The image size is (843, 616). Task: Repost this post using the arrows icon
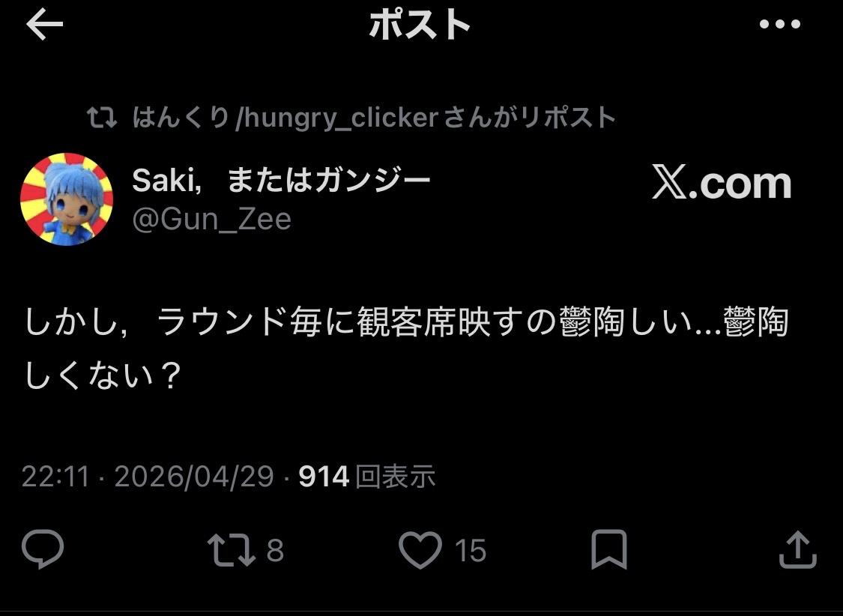(232, 551)
